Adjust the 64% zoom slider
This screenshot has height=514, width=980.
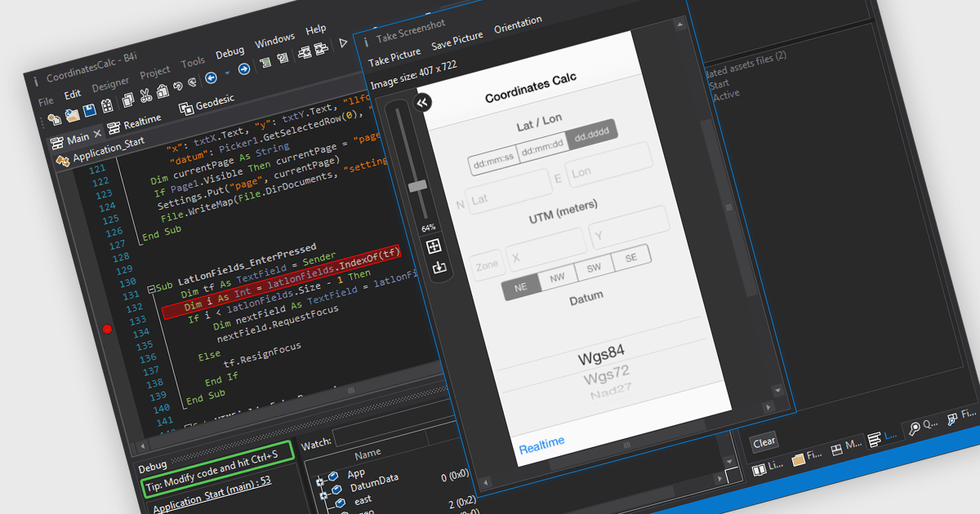pos(416,187)
